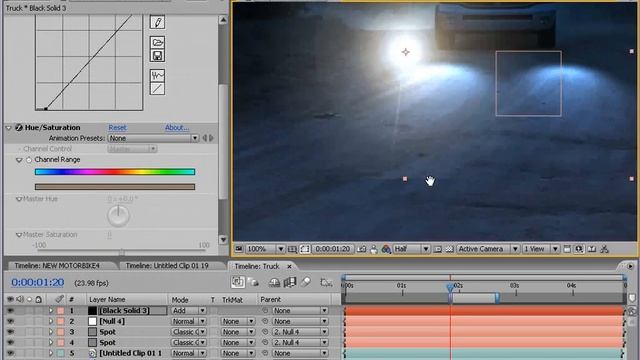
Task: Open the Active Camera view dropdown
Action: pyautogui.click(x=488, y=249)
